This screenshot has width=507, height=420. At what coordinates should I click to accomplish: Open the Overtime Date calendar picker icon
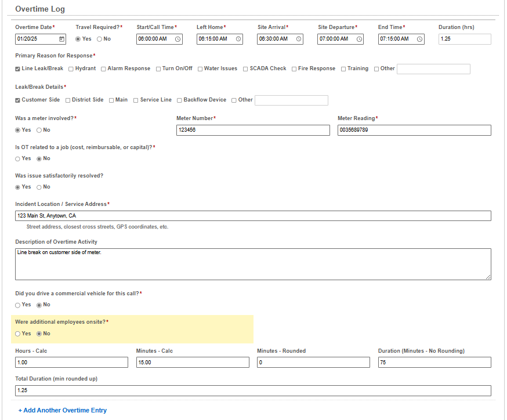click(x=62, y=39)
